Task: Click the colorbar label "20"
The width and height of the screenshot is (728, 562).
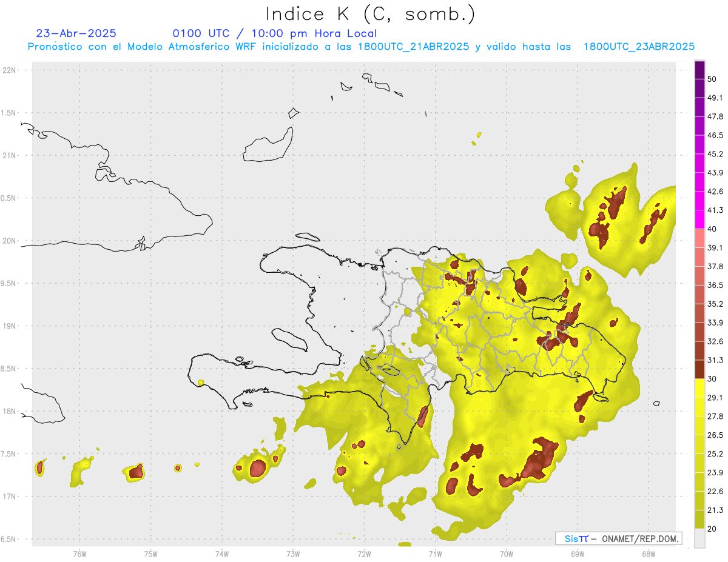Action: click(x=712, y=529)
